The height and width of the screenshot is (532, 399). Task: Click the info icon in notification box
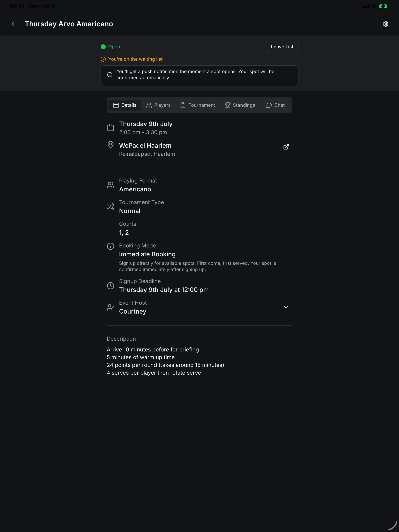click(110, 75)
